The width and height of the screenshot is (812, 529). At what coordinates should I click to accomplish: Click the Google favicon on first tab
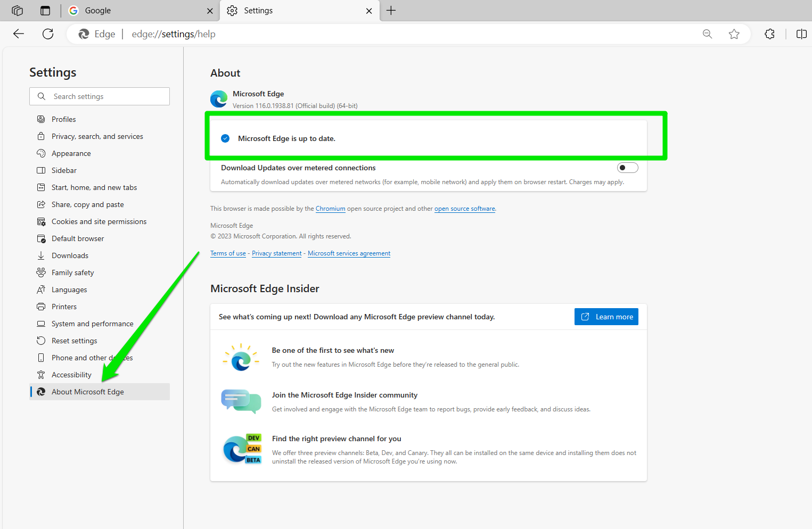click(x=73, y=11)
